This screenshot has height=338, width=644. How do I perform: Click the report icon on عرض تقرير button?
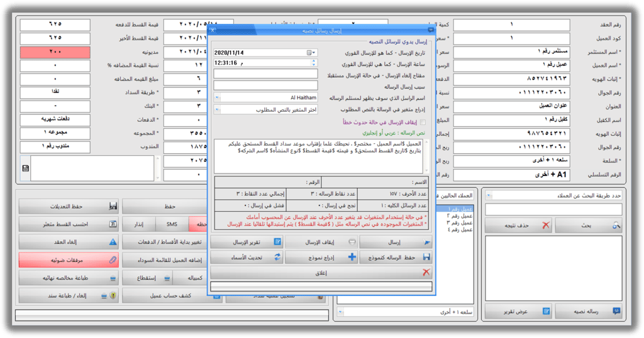tap(546, 312)
